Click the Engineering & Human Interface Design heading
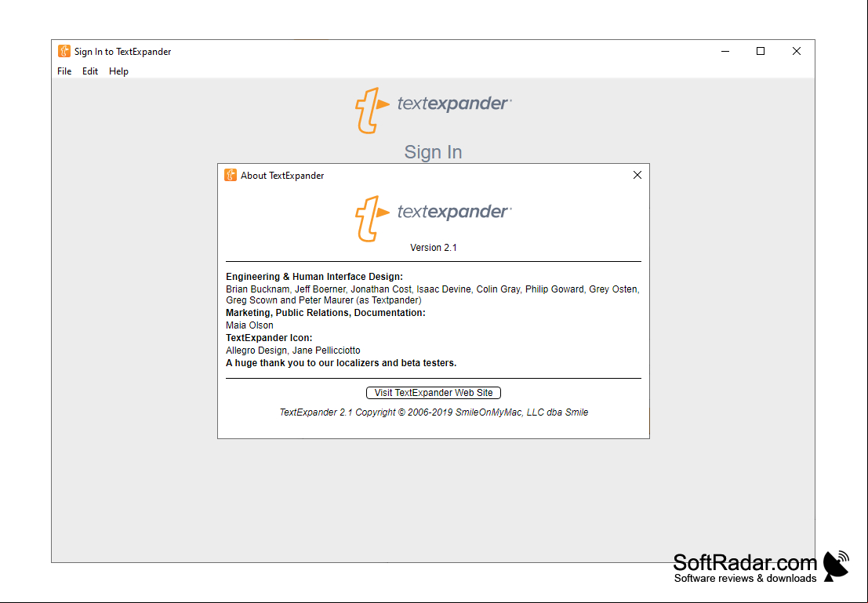868x603 pixels. [314, 276]
